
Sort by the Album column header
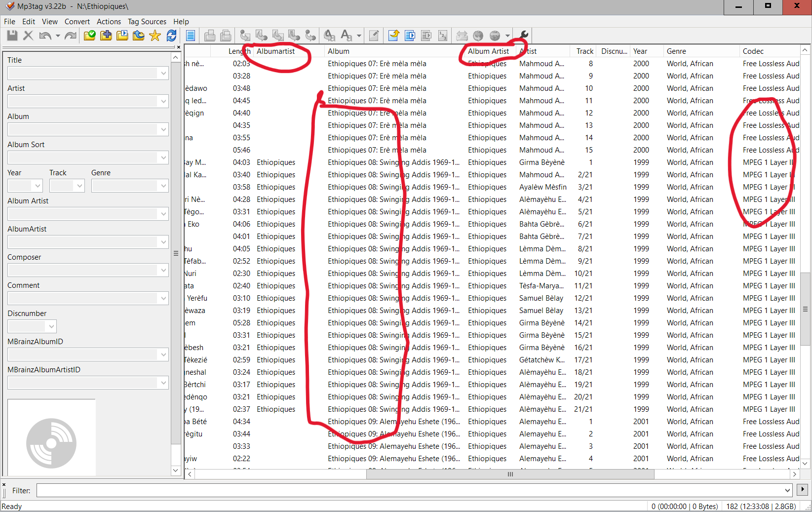tap(394, 51)
